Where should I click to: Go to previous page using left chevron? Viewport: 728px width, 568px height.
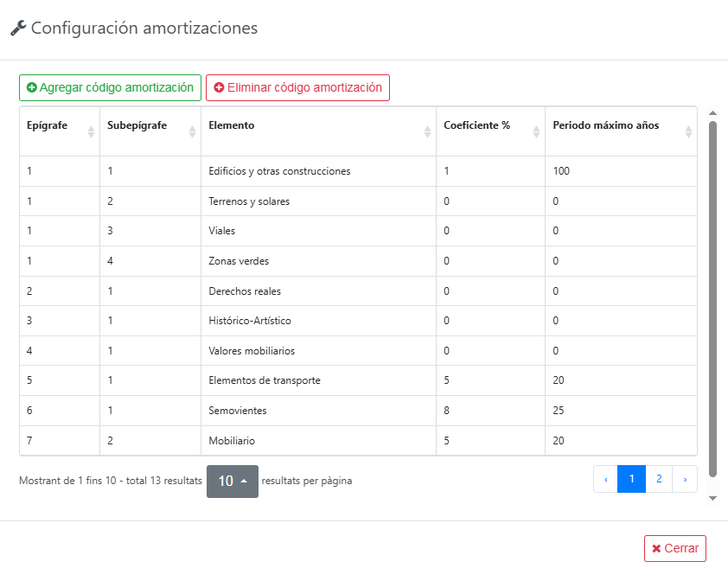(x=605, y=479)
